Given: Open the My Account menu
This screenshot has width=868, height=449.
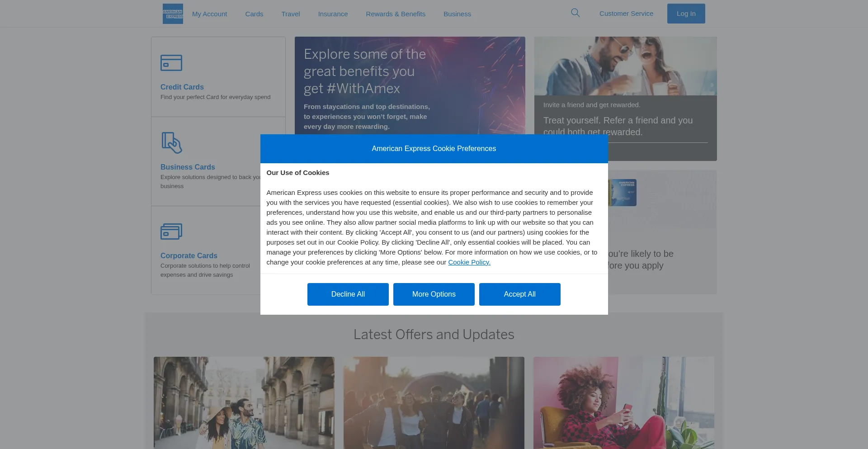Looking at the screenshot, I should click(x=209, y=14).
